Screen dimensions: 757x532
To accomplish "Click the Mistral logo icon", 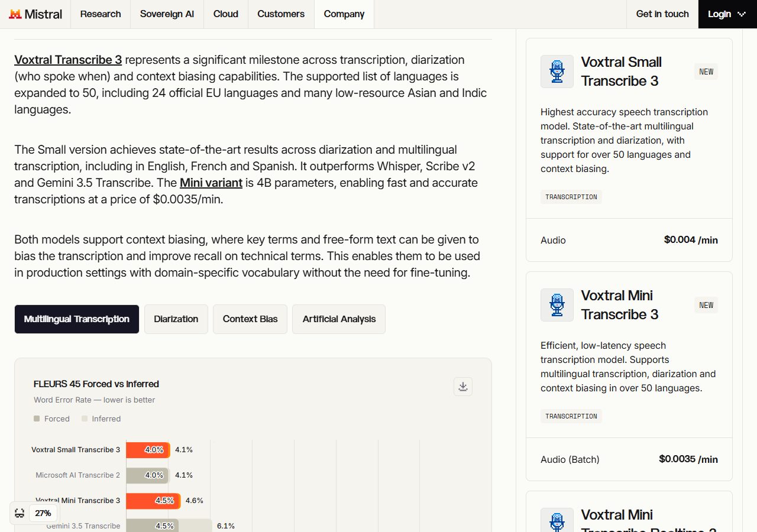I will pyautogui.click(x=15, y=14).
